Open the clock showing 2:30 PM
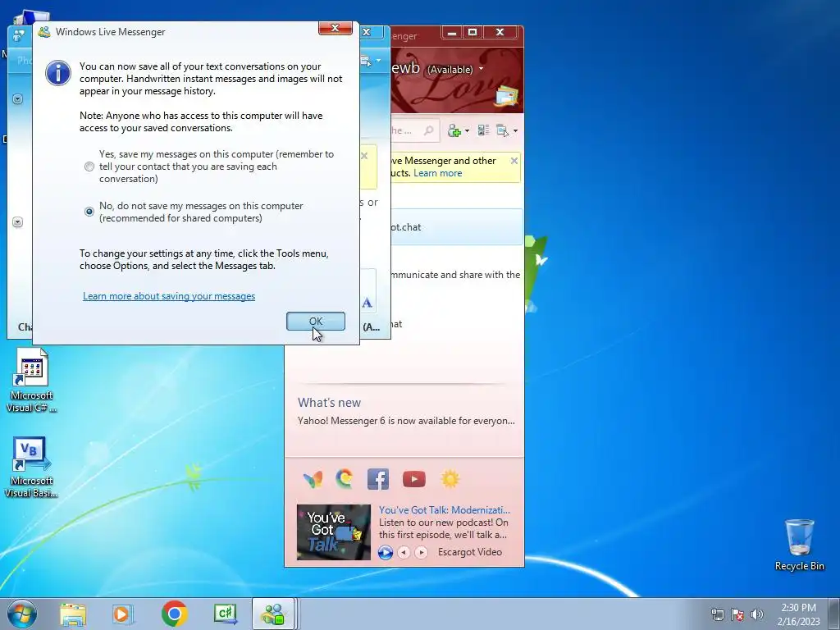The width and height of the screenshot is (840, 630). click(x=798, y=614)
